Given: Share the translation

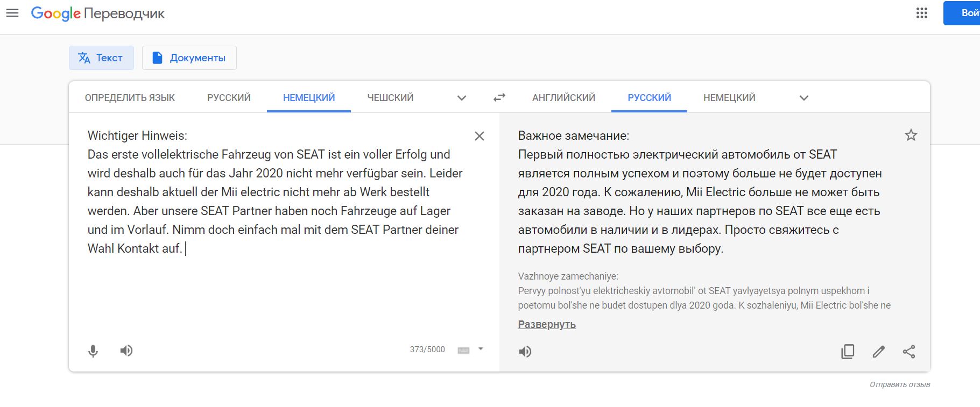Looking at the screenshot, I should coord(909,352).
